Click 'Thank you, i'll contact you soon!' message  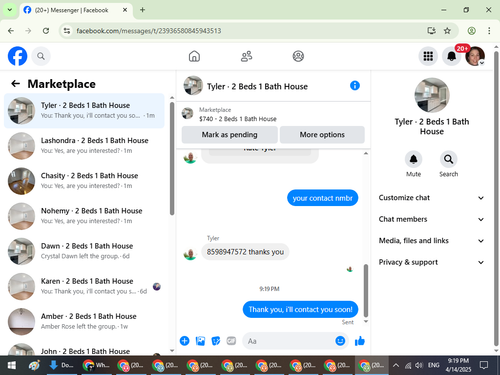[300, 309]
